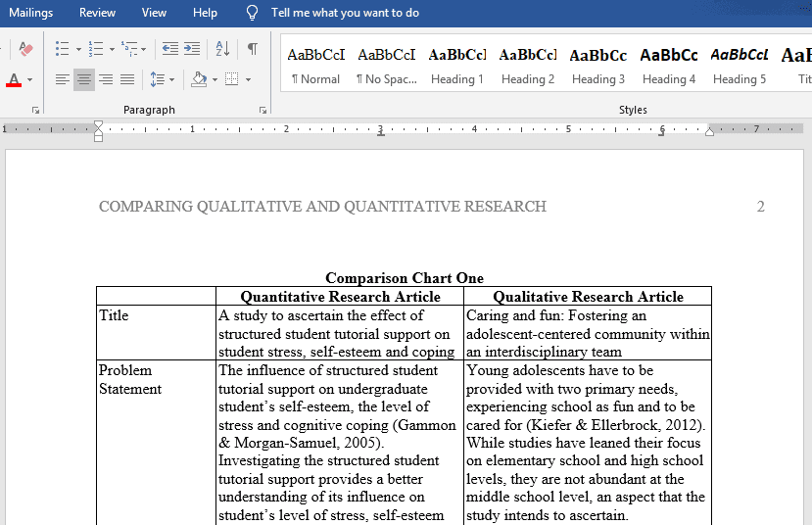Click the borders icon
Image resolution: width=812 pixels, height=525 pixels.
coord(231,79)
